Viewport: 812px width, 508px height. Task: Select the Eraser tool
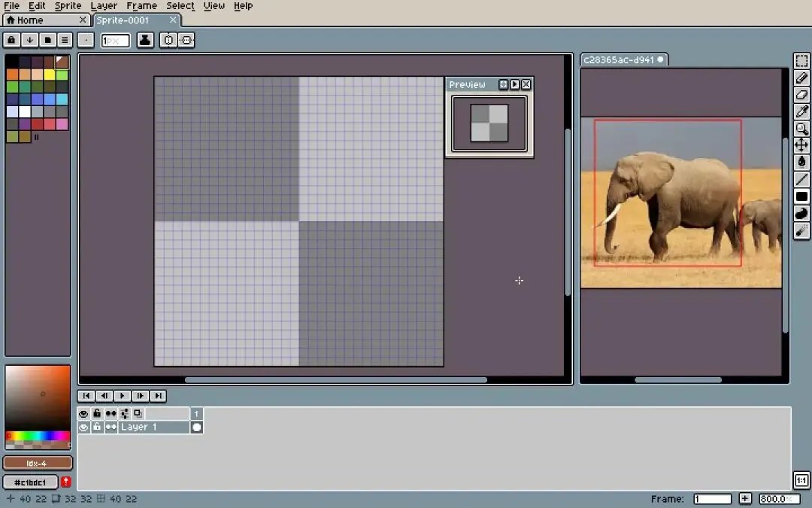[801, 95]
